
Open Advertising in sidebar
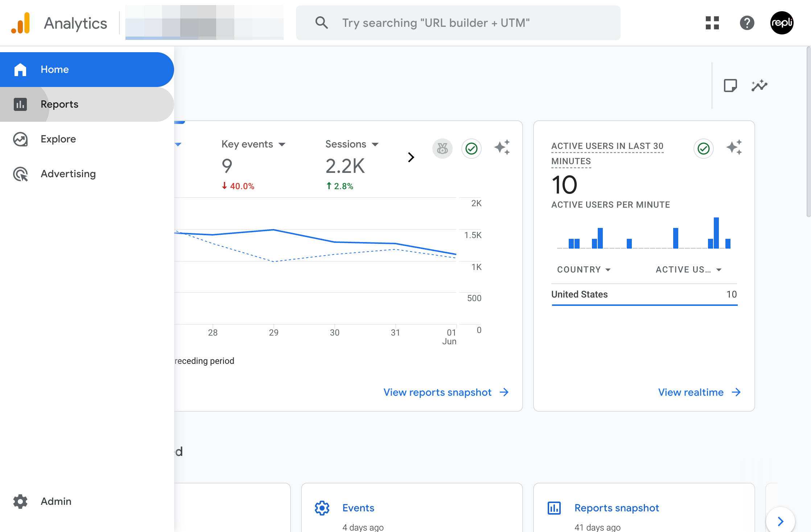[87, 174]
